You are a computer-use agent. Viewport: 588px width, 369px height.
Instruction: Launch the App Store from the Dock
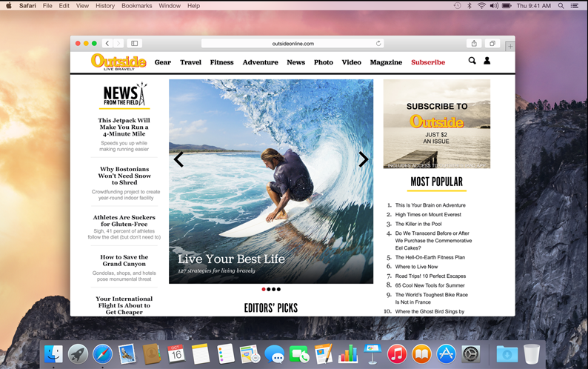coord(446,354)
